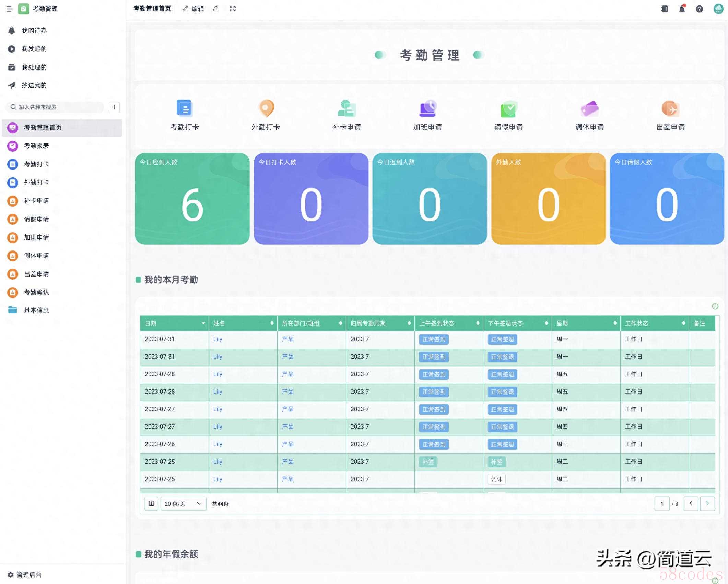This screenshot has height=584, width=728.
Task: Open the 20 条/页 page size dropdown
Action: [184, 504]
